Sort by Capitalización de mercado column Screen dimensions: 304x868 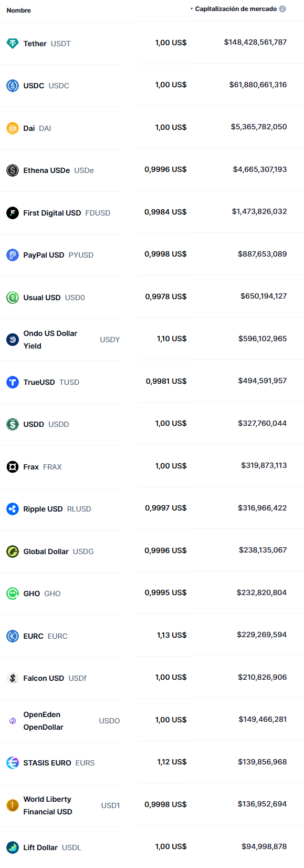pyautogui.click(x=236, y=9)
